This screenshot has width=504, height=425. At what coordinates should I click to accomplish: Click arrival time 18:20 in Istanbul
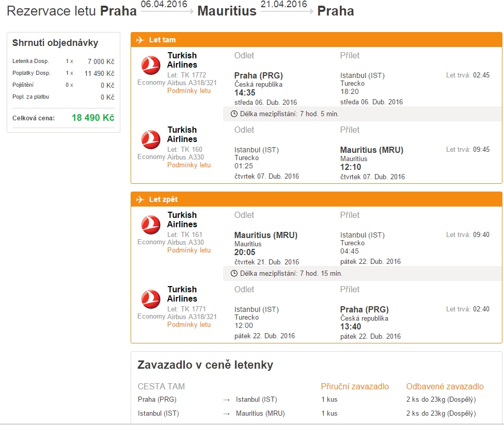click(350, 91)
